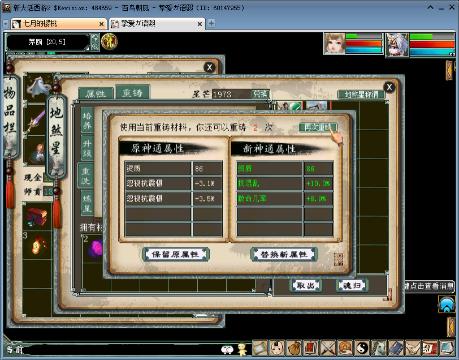The height and width of the screenshot is (360, 459).
Task: Click the first row of 原神通属性 table
Action: click(174, 168)
